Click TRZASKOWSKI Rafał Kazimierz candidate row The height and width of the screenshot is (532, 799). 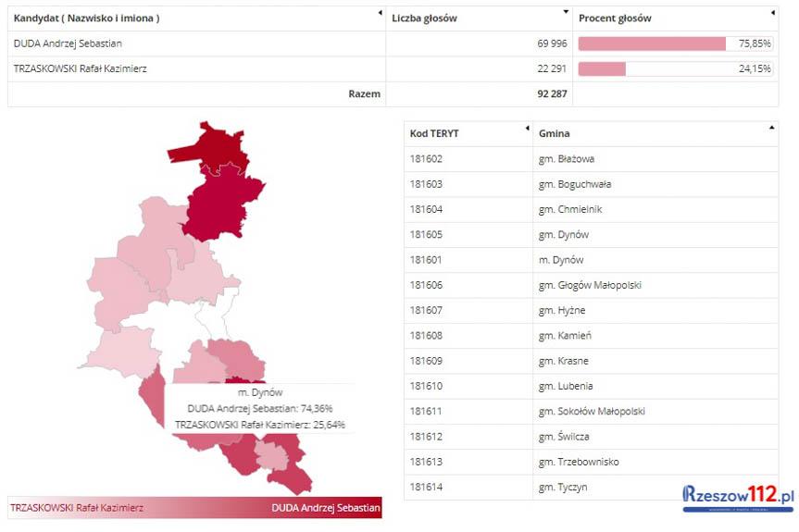(80, 68)
